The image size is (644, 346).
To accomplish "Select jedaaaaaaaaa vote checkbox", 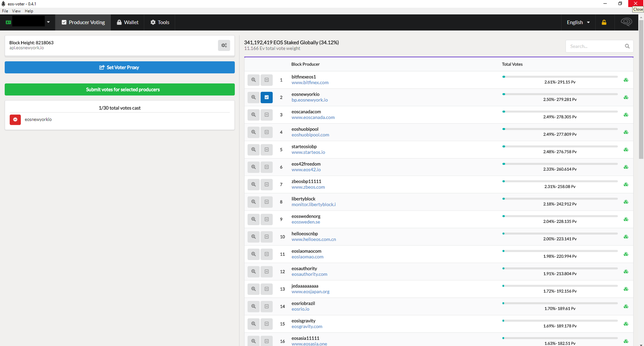I will (x=267, y=289).
